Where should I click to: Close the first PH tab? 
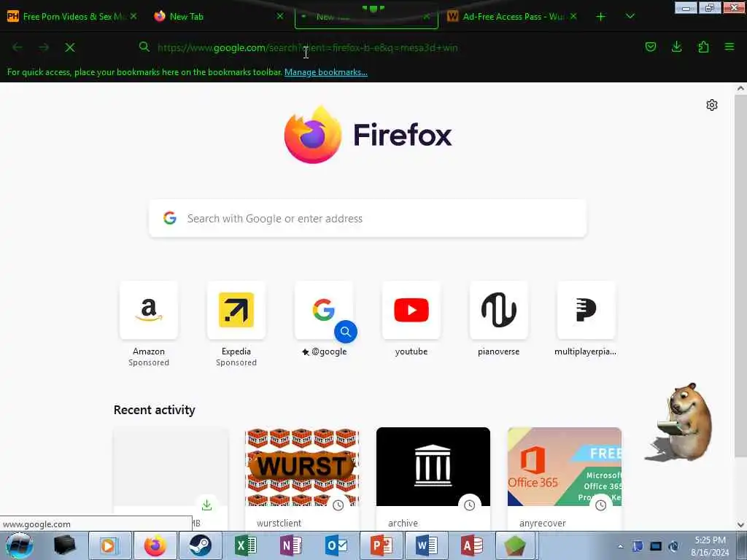[133, 16]
